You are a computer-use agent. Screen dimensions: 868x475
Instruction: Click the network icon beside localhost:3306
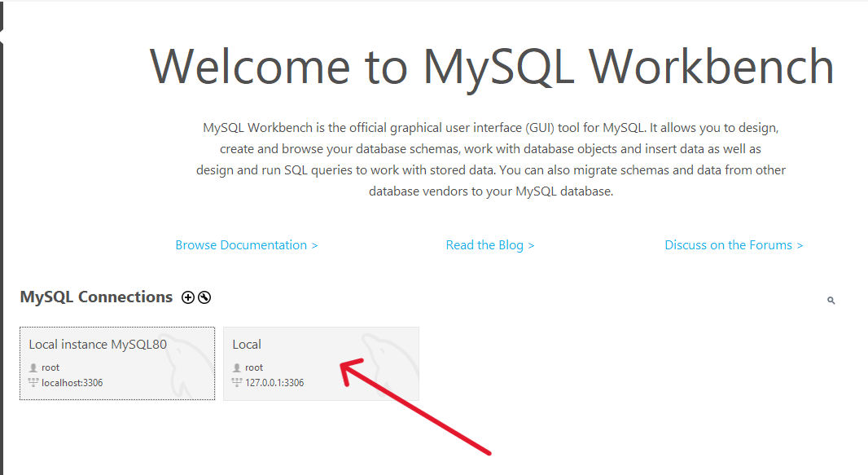click(x=33, y=383)
